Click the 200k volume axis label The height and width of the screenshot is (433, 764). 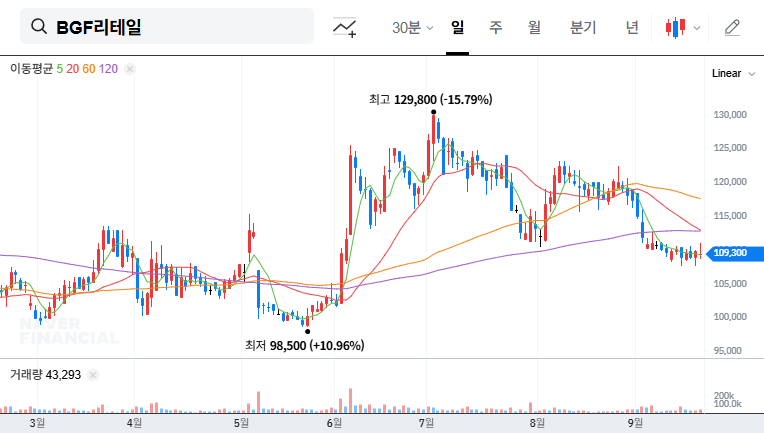point(724,395)
